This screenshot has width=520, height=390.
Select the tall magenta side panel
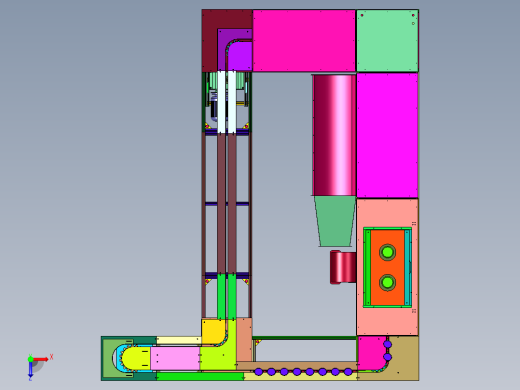pyautogui.click(x=387, y=135)
